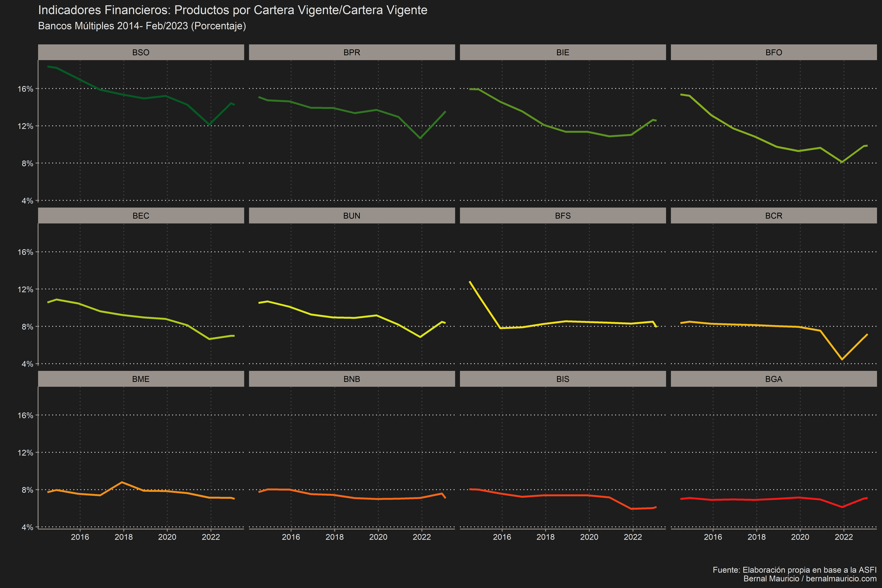Image resolution: width=882 pixels, height=588 pixels.
Task: Click the 2020 label under the BIS panel
Action: (x=589, y=537)
